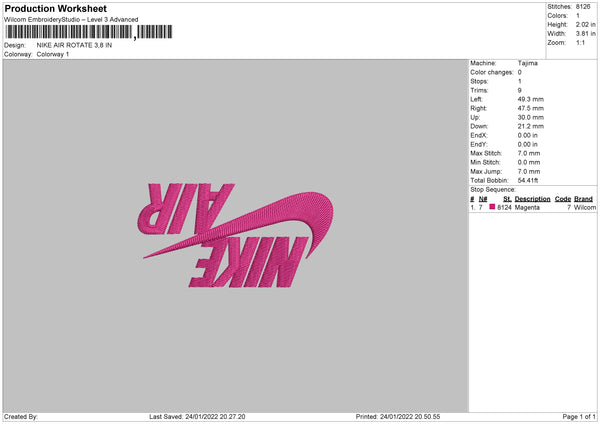This screenshot has height=424, width=600.
Task: Click the 'Brand' column header
Action: pyautogui.click(x=584, y=199)
